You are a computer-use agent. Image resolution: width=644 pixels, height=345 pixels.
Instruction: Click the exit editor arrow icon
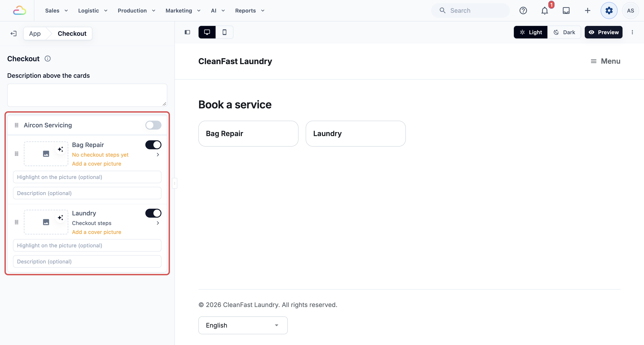(x=13, y=34)
